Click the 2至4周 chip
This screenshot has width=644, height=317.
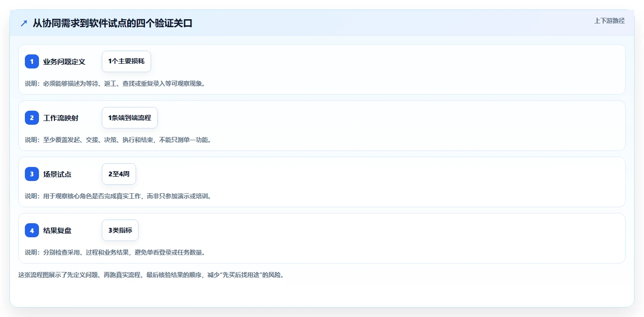(119, 174)
